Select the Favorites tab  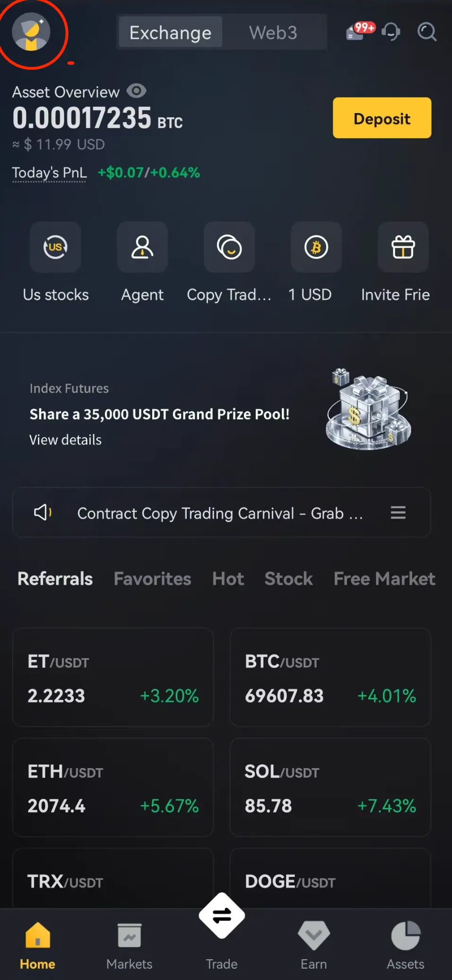152,578
